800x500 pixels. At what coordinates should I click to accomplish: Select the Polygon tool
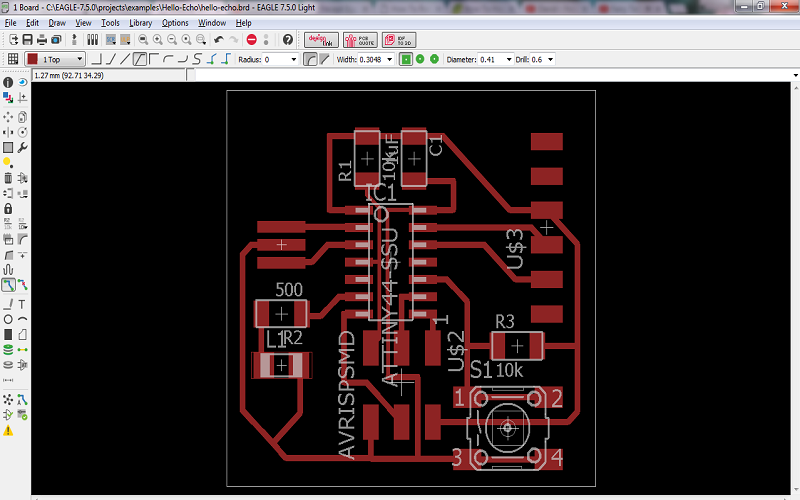pos(22,335)
